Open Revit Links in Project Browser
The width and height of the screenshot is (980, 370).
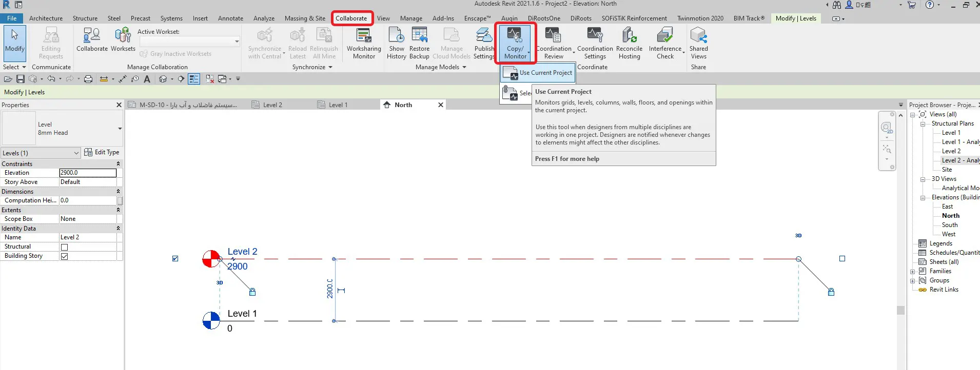(944, 290)
